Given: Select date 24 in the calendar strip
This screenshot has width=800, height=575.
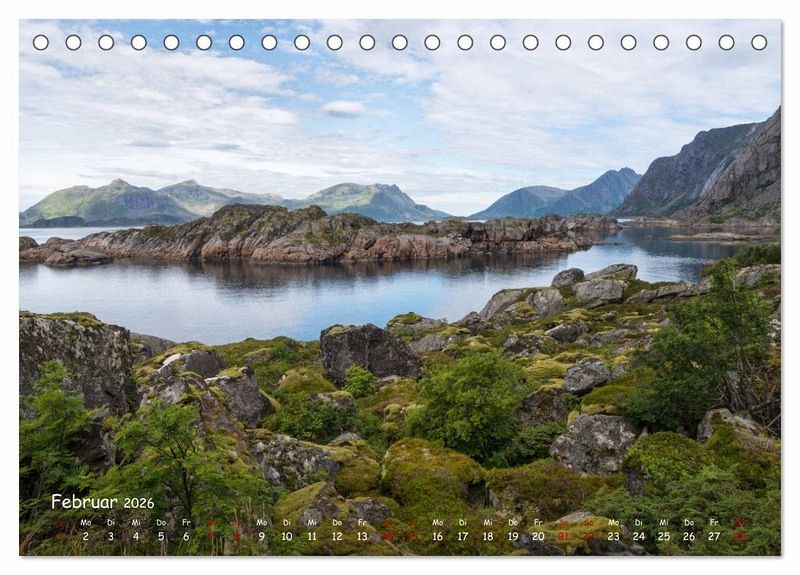Looking at the screenshot, I should point(638,536).
